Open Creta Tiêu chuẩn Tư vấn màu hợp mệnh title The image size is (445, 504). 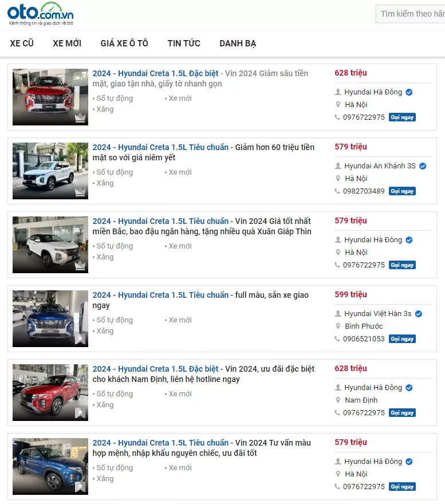(202, 448)
